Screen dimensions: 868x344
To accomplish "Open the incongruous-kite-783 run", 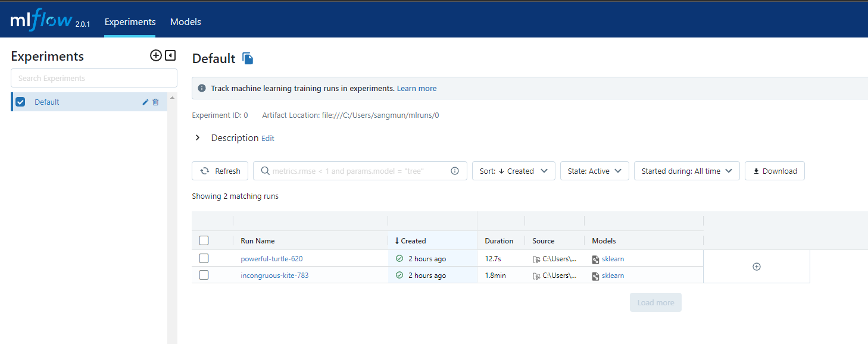I will point(274,276).
